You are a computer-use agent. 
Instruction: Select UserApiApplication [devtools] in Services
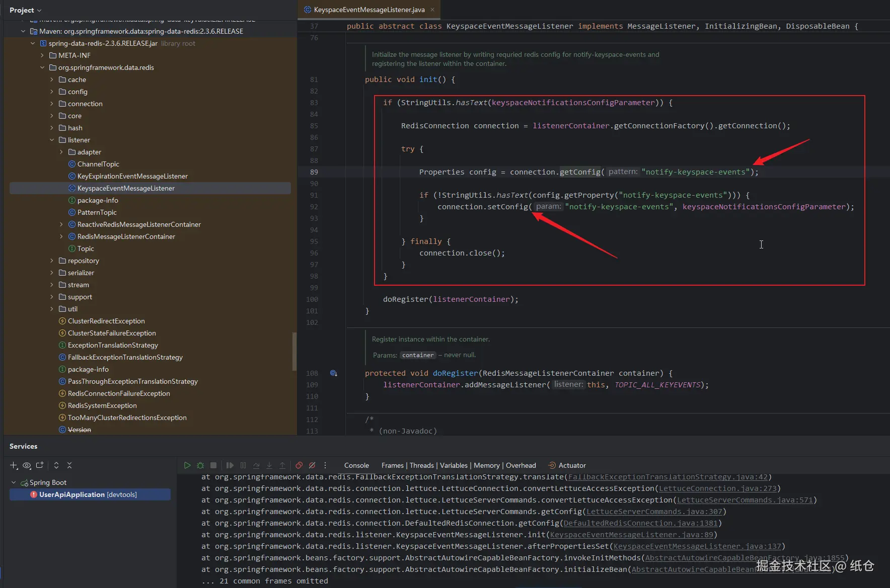[90, 494]
